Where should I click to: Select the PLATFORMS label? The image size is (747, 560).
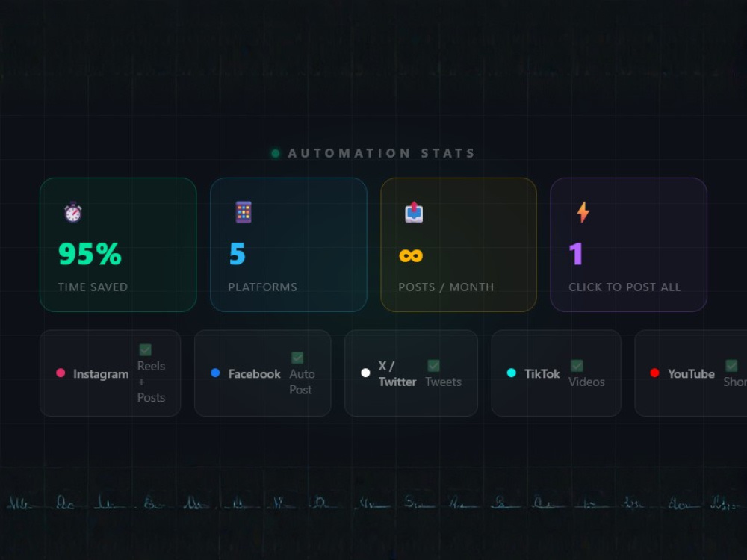262,287
